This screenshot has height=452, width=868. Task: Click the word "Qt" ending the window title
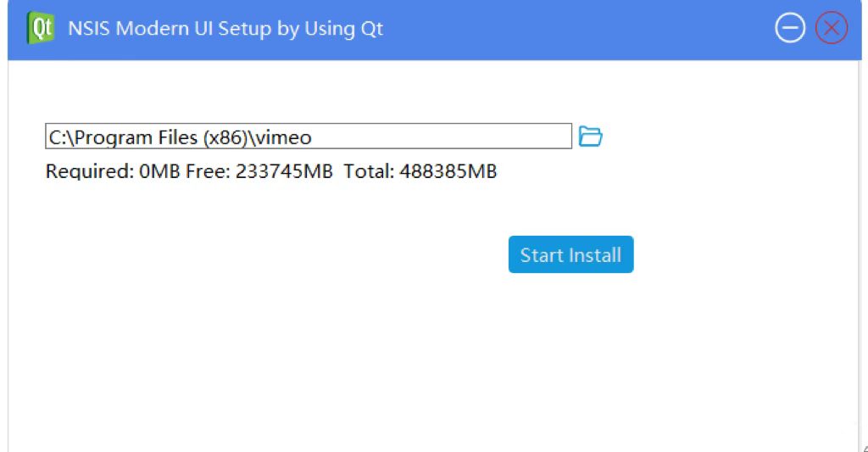coord(372,28)
